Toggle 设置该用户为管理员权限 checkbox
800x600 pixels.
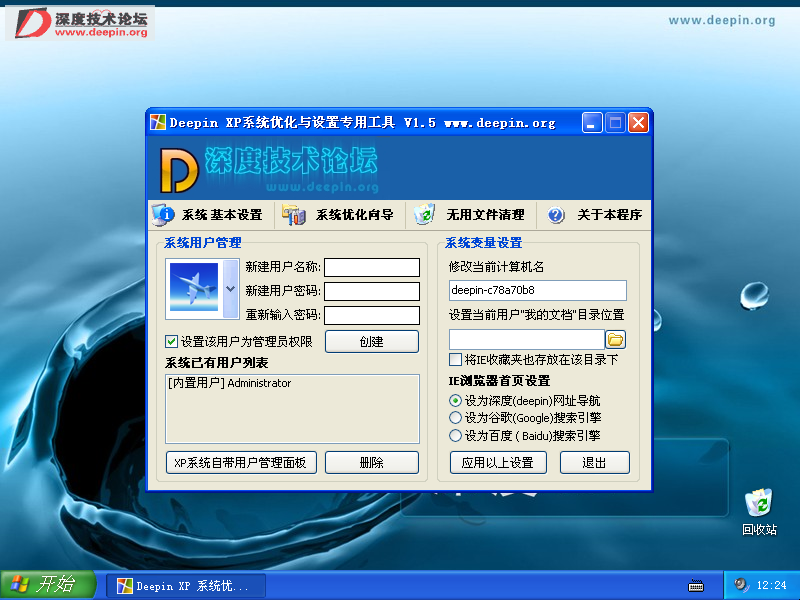[x=171, y=341]
